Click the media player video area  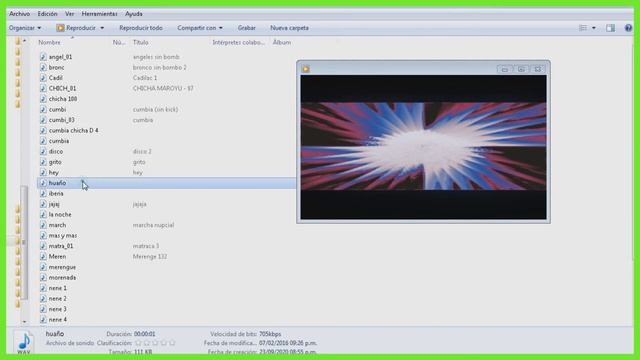(x=423, y=147)
